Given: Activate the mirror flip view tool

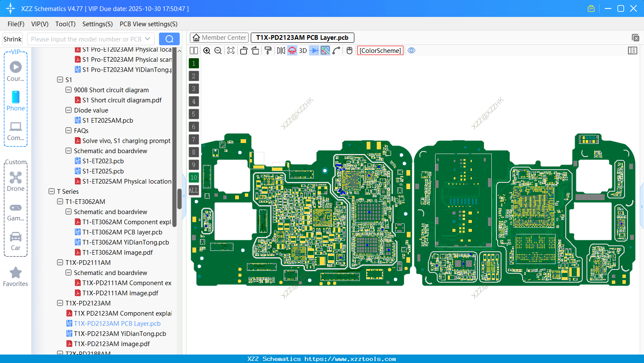Looking at the screenshot, I should [280, 50].
